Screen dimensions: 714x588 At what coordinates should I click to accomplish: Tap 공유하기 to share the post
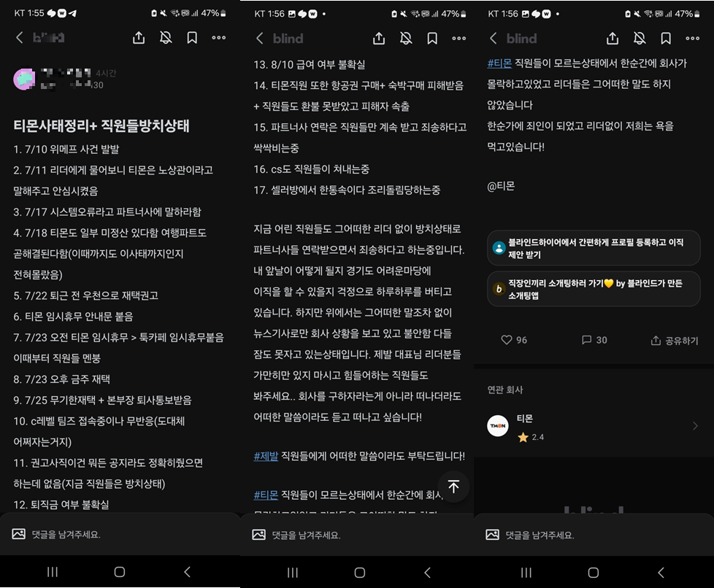click(675, 341)
